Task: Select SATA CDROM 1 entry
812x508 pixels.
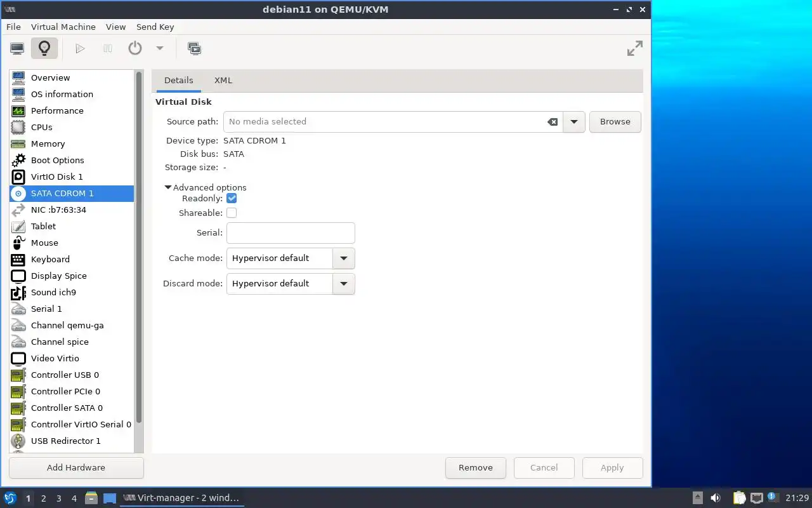Action: coord(72,193)
